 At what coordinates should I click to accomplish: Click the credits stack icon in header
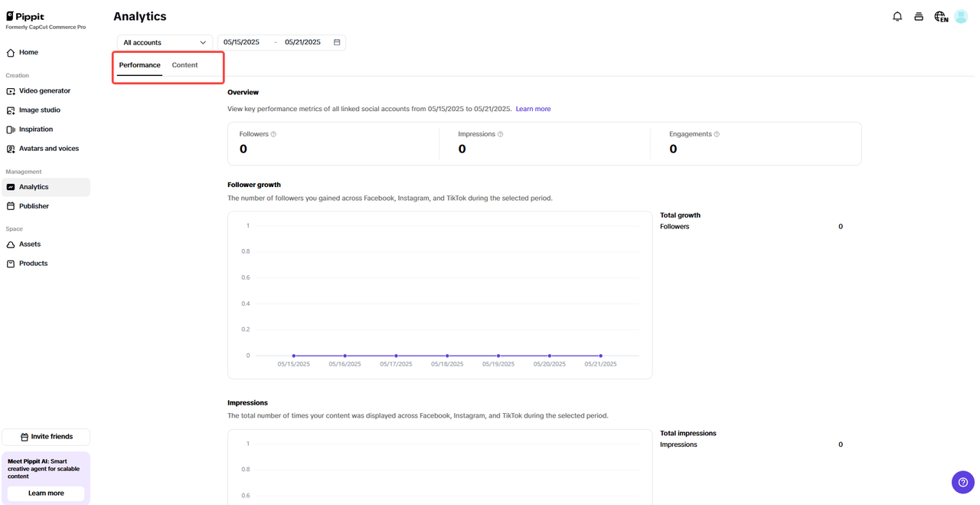tap(919, 16)
